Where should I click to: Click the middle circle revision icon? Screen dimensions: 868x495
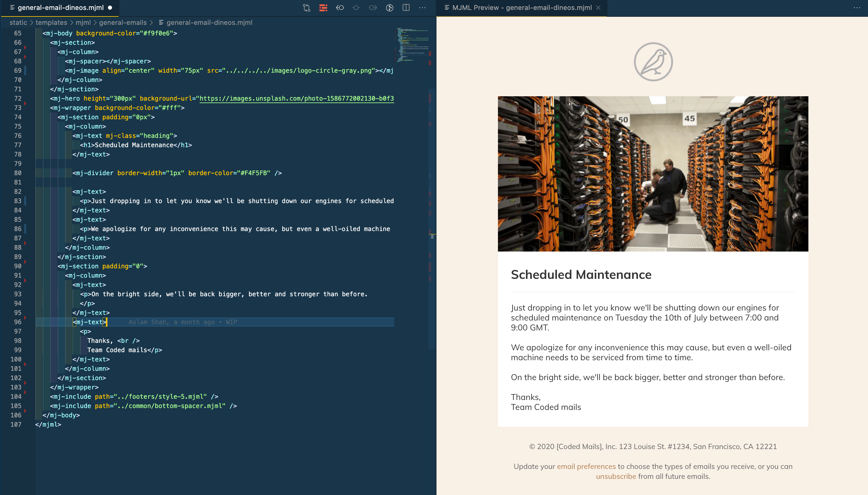point(356,7)
